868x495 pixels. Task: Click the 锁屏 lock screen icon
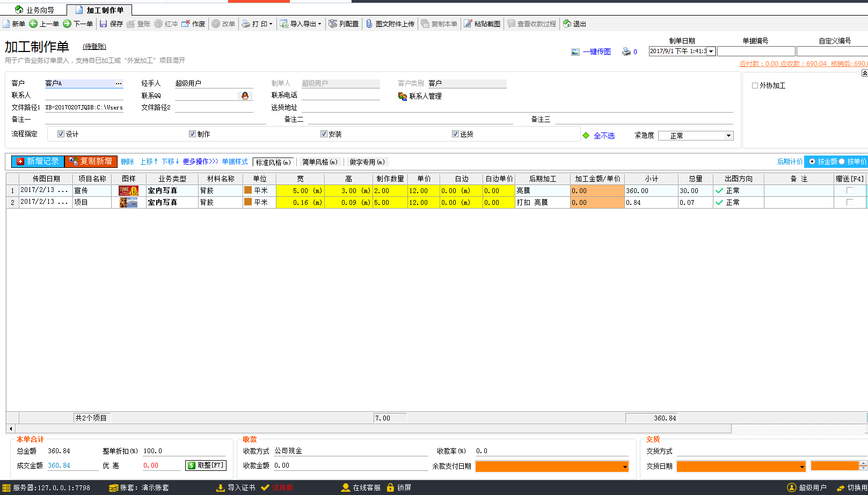pyautogui.click(x=391, y=487)
